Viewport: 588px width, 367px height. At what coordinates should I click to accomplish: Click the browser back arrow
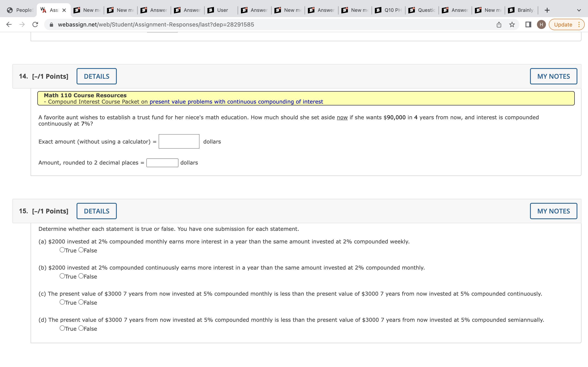[x=9, y=24]
